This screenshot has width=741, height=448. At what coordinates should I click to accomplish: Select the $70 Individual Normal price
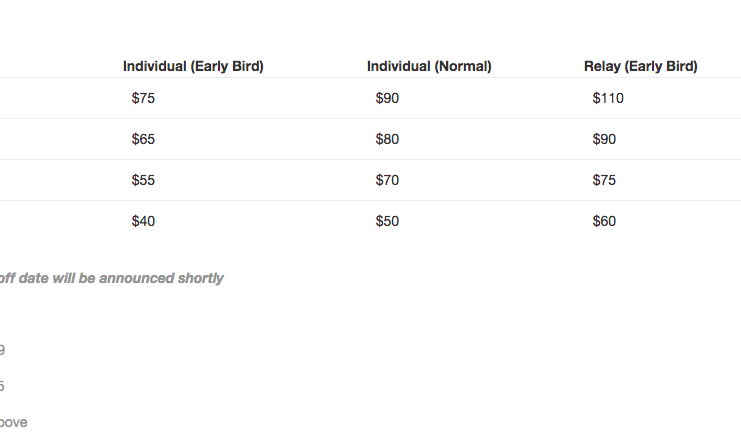coord(387,180)
